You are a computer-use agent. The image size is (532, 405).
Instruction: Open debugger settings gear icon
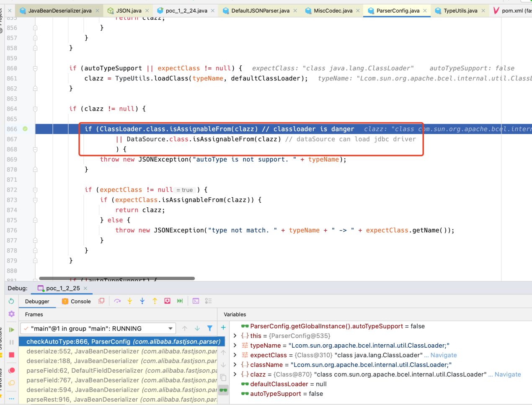(x=11, y=314)
